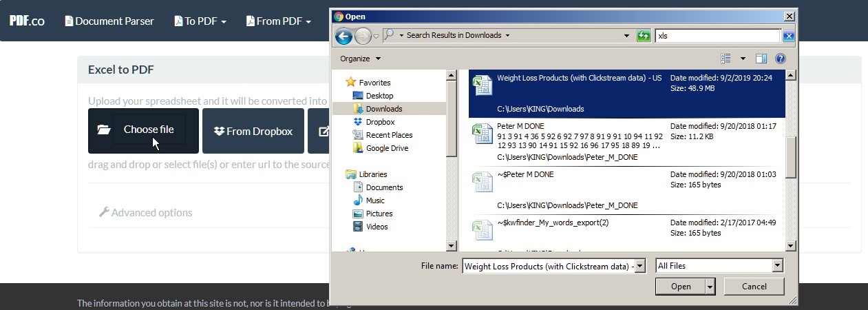Screen dimensions: 868x310
Task: Open Document Parser in site navigation
Action: (109, 21)
